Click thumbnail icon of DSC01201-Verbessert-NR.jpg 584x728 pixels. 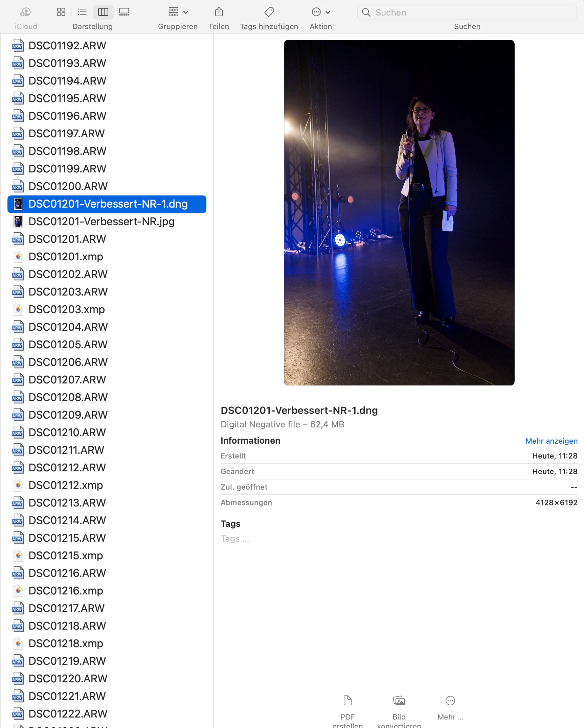(x=18, y=221)
